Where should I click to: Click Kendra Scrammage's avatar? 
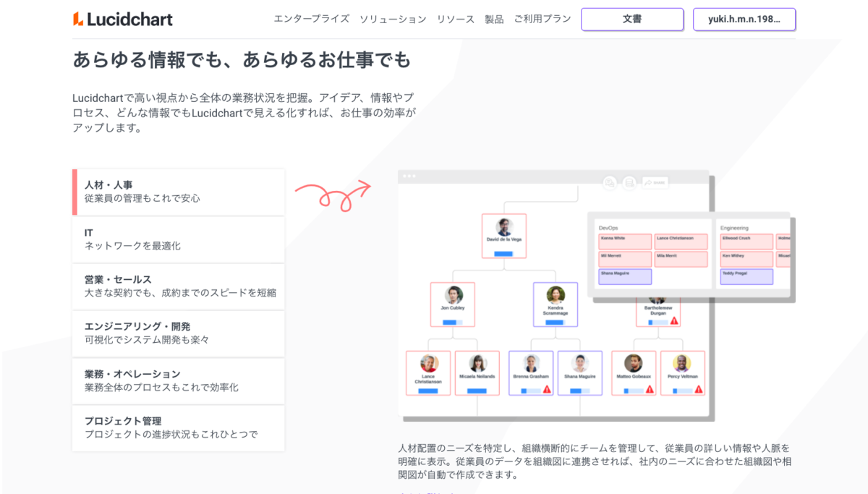coord(556,294)
